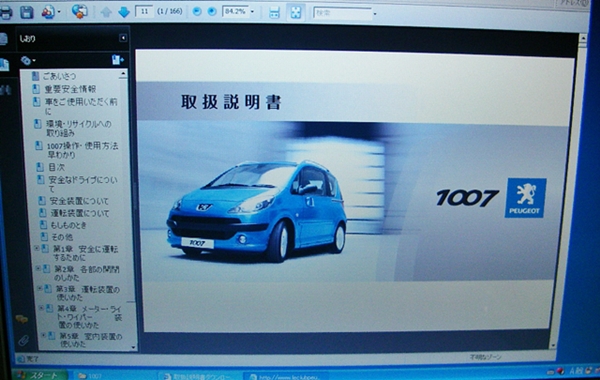Image resolution: width=600 pixels, height=380 pixels.
Task: Go to next page with down arrow
Action: pos(124,12)
